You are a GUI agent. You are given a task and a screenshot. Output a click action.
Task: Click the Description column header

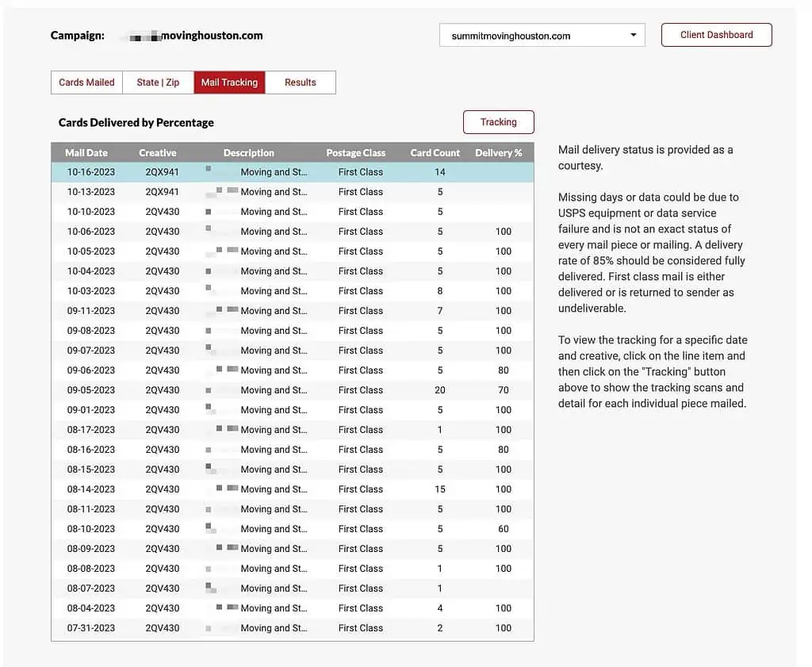click(248, 153)
